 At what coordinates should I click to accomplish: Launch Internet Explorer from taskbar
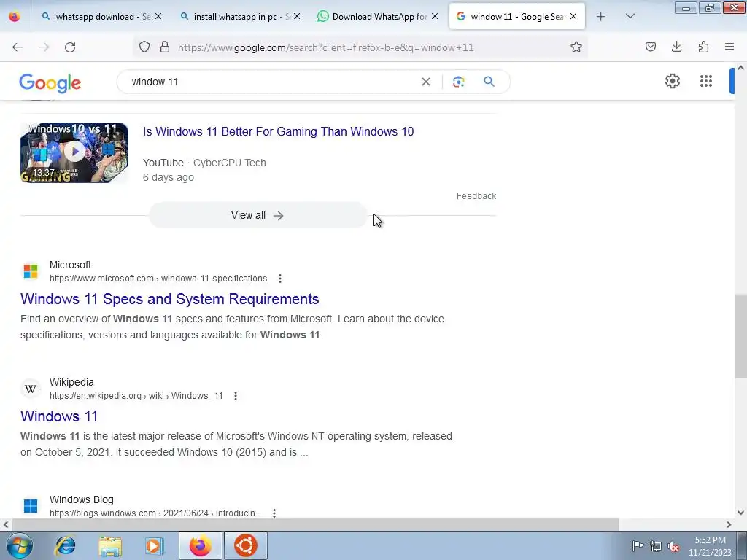(65, 545)
